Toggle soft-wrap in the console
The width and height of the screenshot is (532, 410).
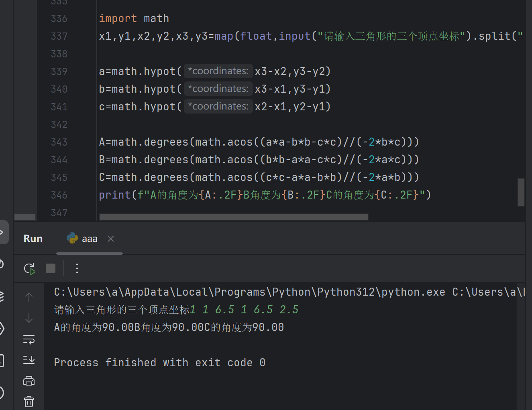pos(29,339)
